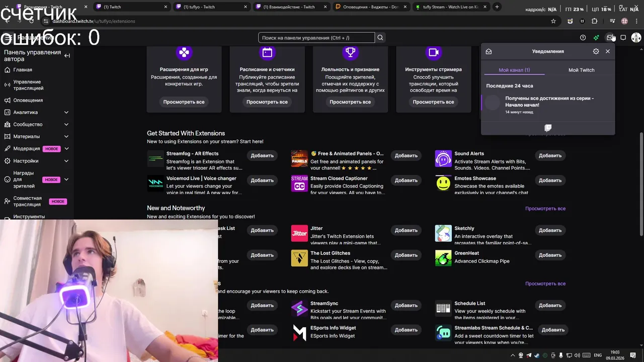
Task: Add the Streamfog - AR Effects extension
Action: tap(262, 155)
